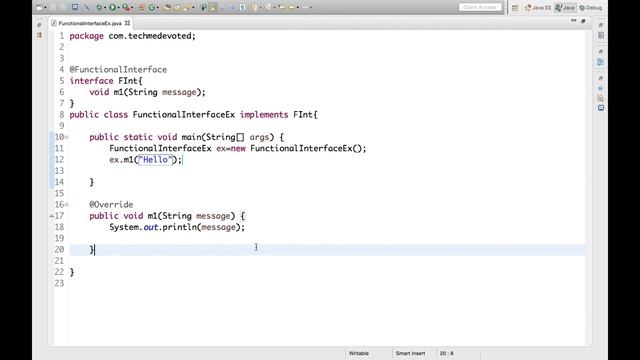Expand the Search dropdown arrow
640x360 pixels.
coord(193,7)
